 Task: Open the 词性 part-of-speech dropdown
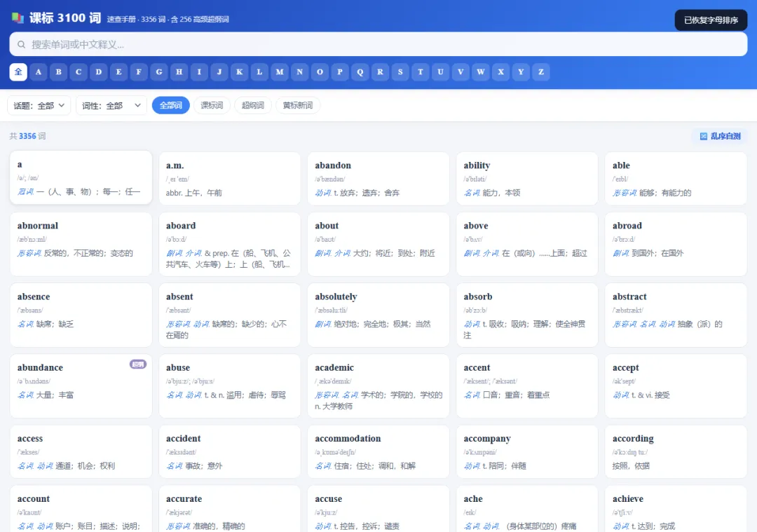[111, 105]
